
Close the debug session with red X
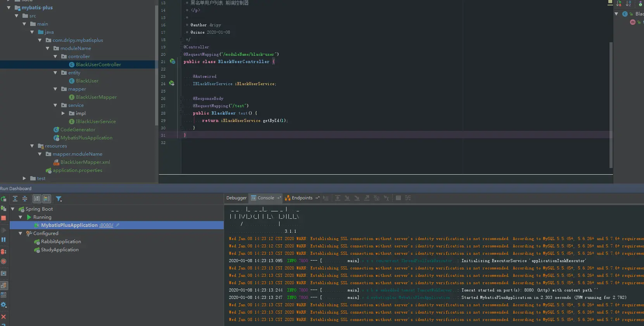pyautogui.click(x=3, y=317)
